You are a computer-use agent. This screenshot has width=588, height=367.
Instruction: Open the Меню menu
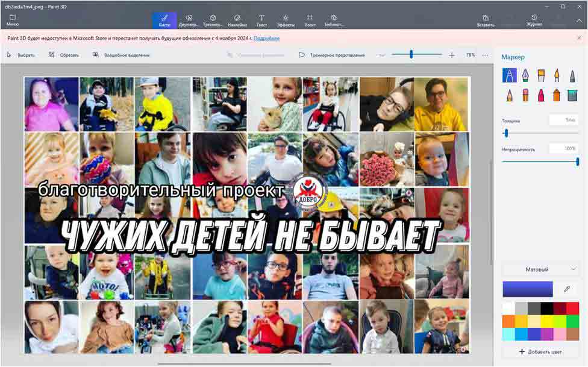tap(11, 19)
